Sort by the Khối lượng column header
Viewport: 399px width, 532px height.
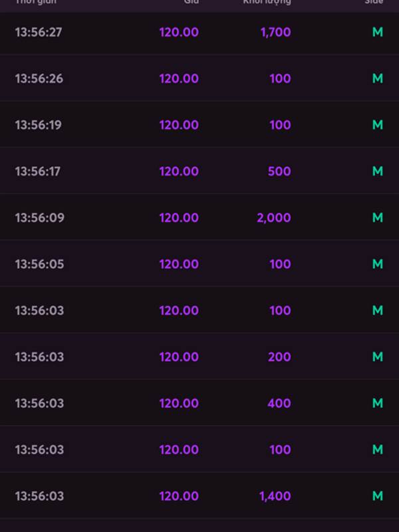pyautogui.click(x=267, y=2)
